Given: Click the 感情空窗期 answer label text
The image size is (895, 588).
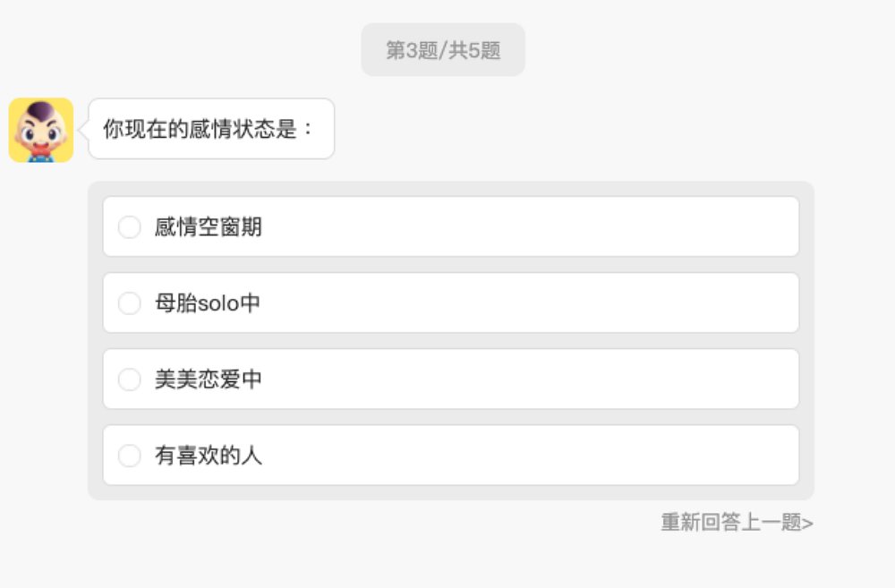Looking at the screenshot, I should (x=209, y=227).
